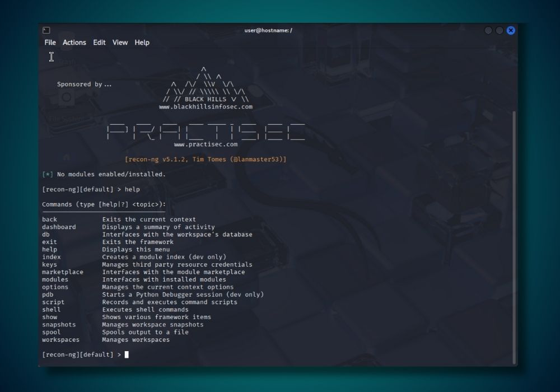560x392 pixels.
Task: Click the 'options' command name
Action: pos(55,287)
